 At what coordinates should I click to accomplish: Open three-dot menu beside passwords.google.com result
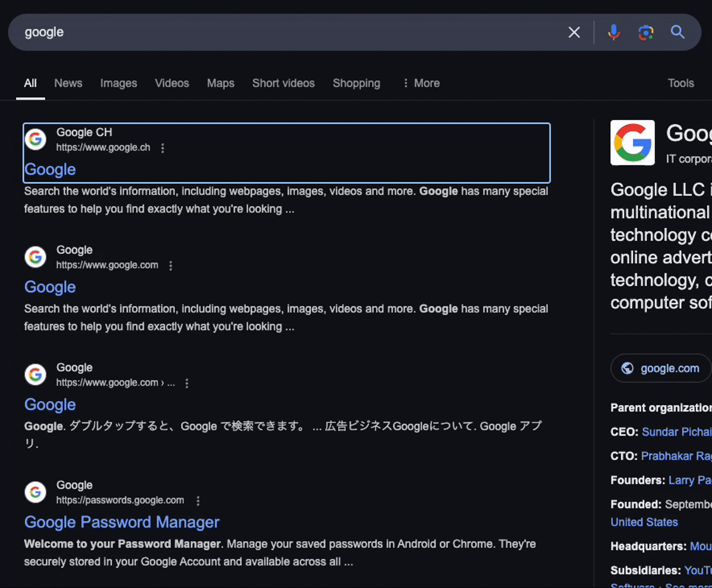coord(198,501)
